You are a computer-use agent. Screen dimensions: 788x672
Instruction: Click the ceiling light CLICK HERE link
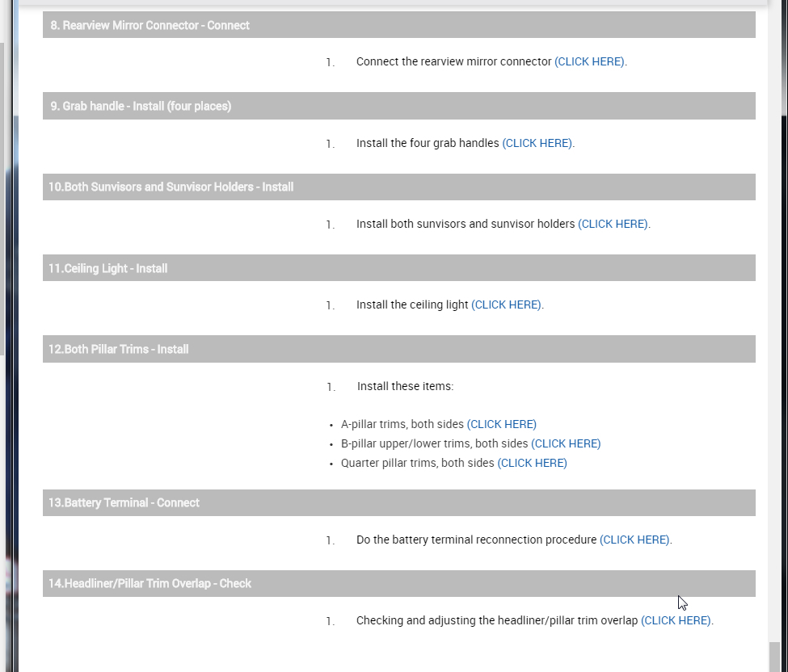pyautogui.click(x=506, y=304)
